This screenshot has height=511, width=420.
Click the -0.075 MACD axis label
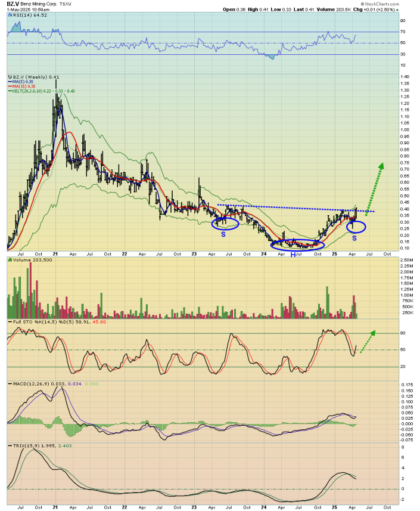tap(406, 440)
